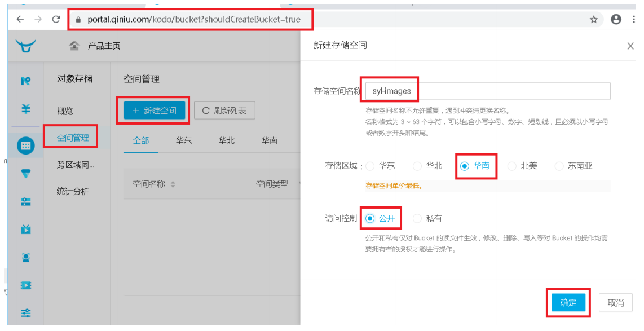The image size is (644, 331).
Task: Go to 产品主页 link
Action: [104, 46]
